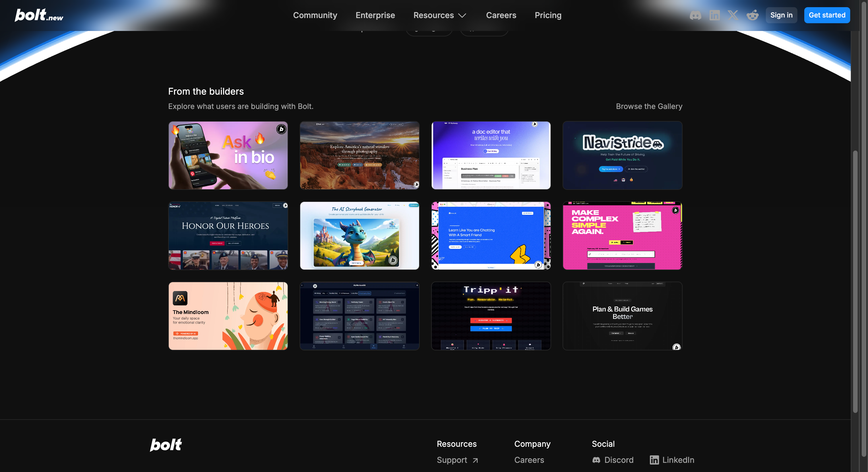Image resolution: width=868 pixels, height=472 pixels.
Task: Open the Plan & Build Games Better card
Action: [x=622, y=316]
